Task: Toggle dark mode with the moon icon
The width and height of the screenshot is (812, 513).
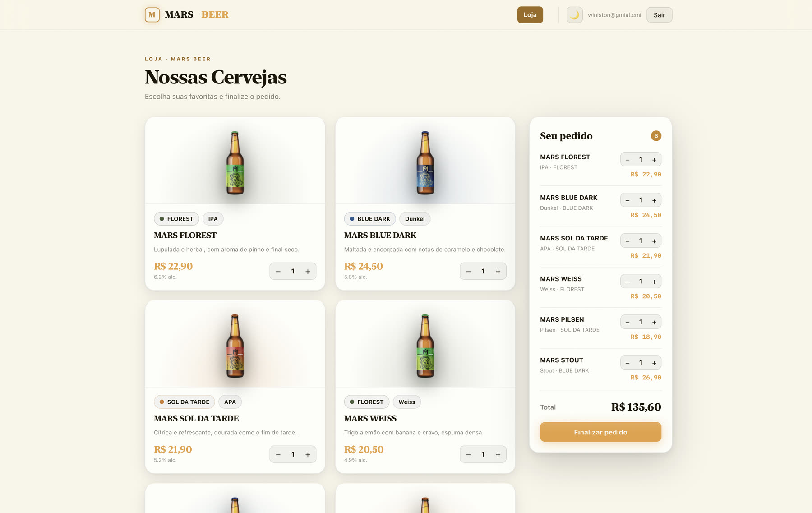Action: tap(574, 15)
